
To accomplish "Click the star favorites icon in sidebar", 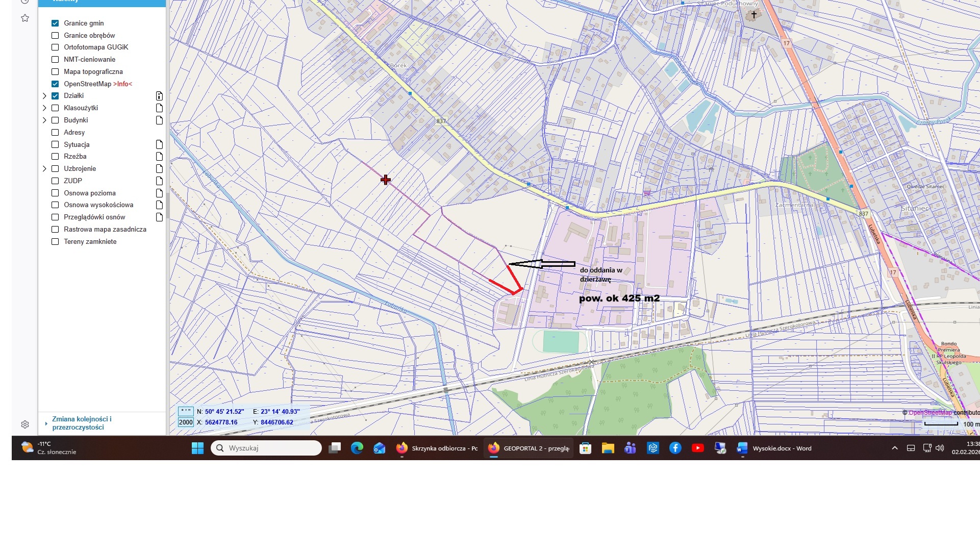I will (24, 18).
